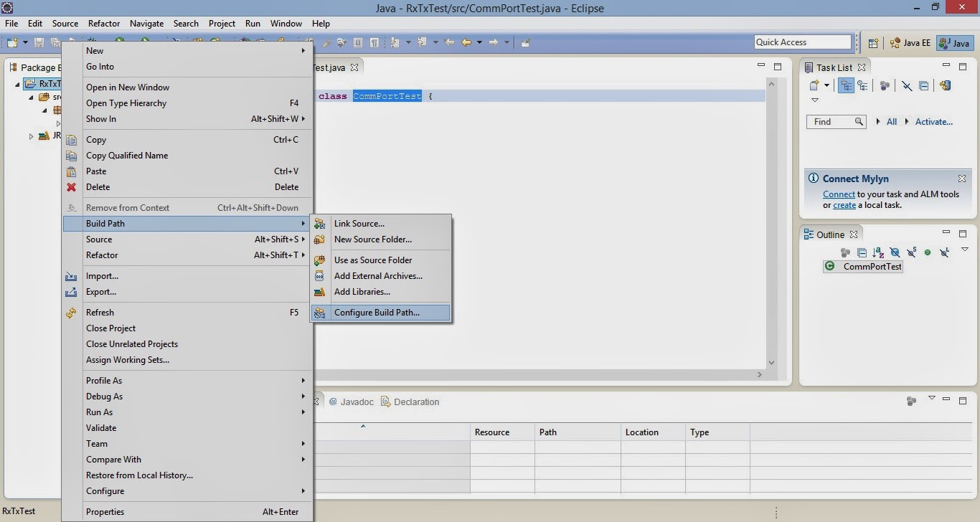Open Properties from the context menu
This screenshot has width=980, height=522.
click(x=187, y=512)
